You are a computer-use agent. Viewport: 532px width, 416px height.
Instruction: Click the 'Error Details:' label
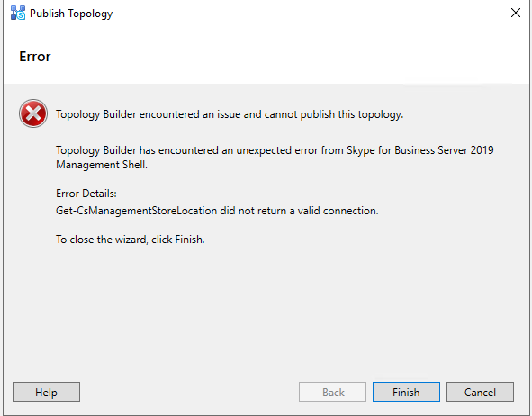point(86,194)
